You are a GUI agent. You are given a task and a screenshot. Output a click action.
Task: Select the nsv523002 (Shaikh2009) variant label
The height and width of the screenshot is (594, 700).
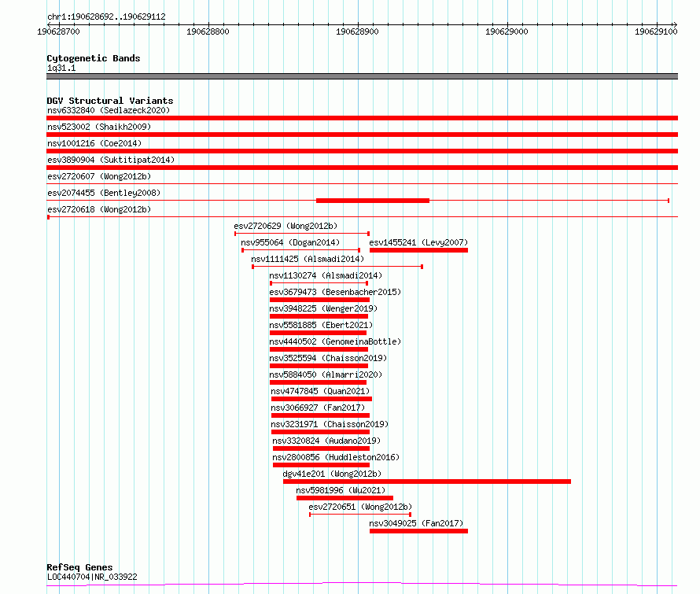pyautogui.click(x=99, y=127)
